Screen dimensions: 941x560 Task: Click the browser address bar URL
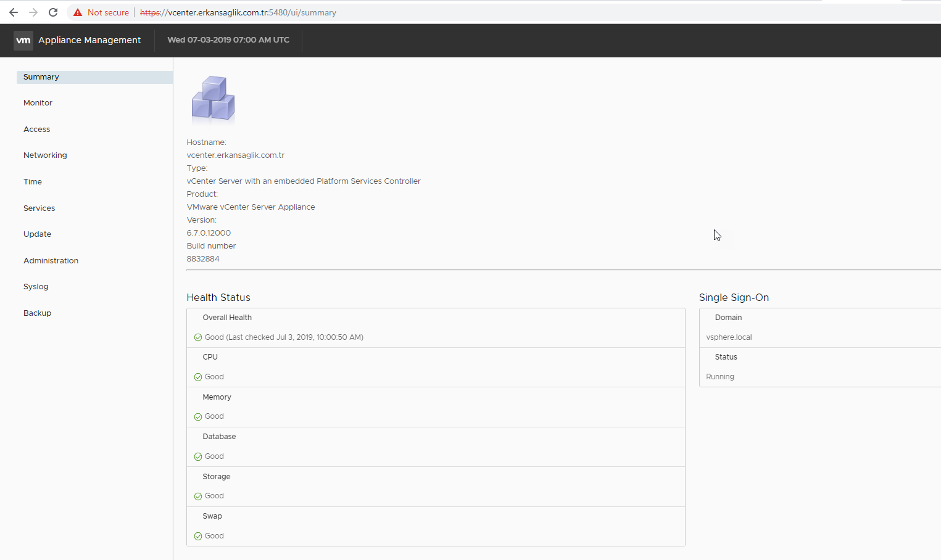coord(238,12)
